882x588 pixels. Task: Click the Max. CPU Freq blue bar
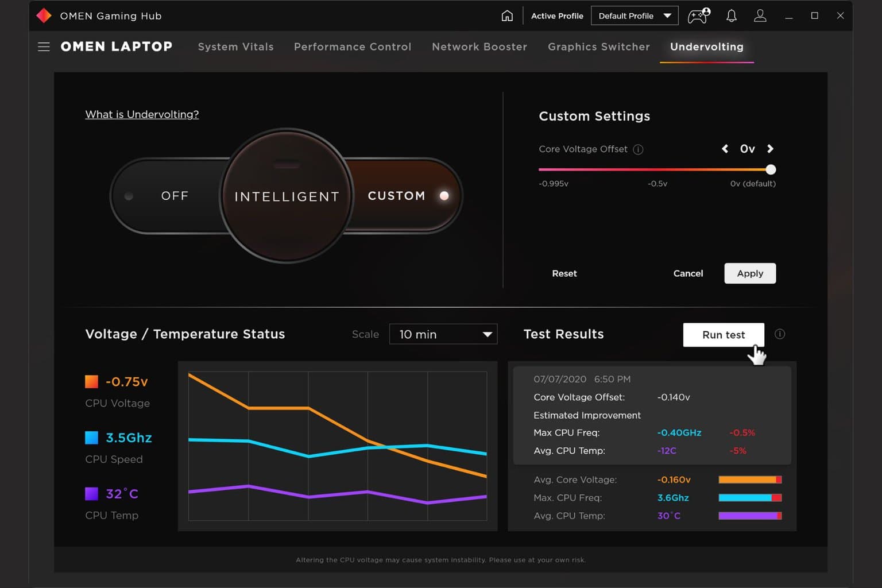[750, 498]
